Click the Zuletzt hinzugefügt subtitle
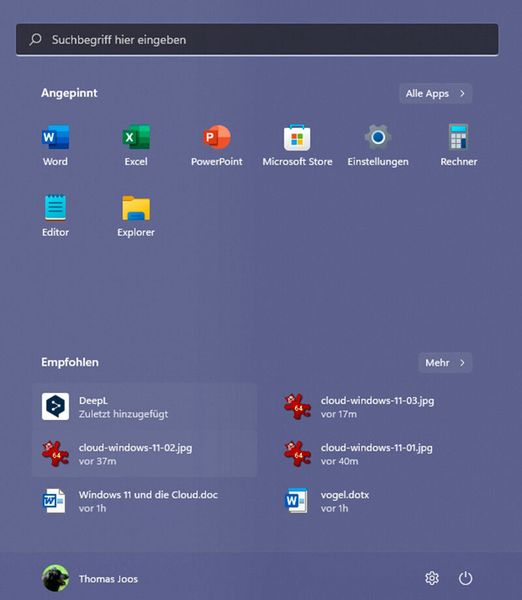522x600 pixels. click(x=123, y=414)
